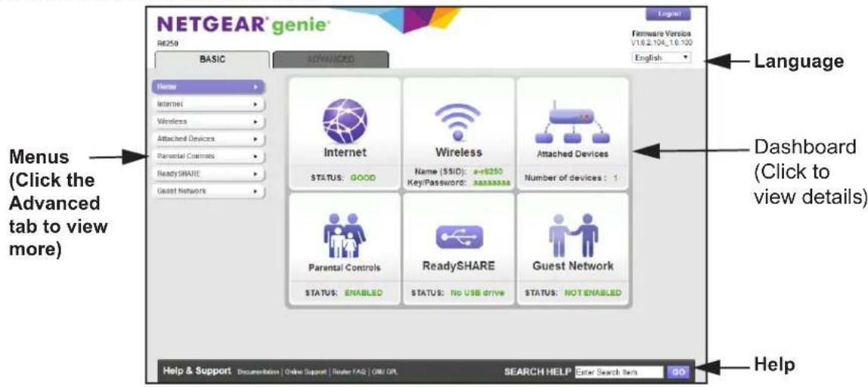
Task: Click Parental Controls STATUS: ENABLED text
Action: [x=345, y=293]
